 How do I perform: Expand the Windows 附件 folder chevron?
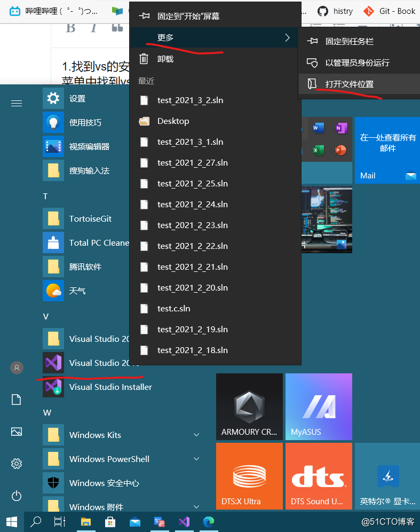(196, 506)
